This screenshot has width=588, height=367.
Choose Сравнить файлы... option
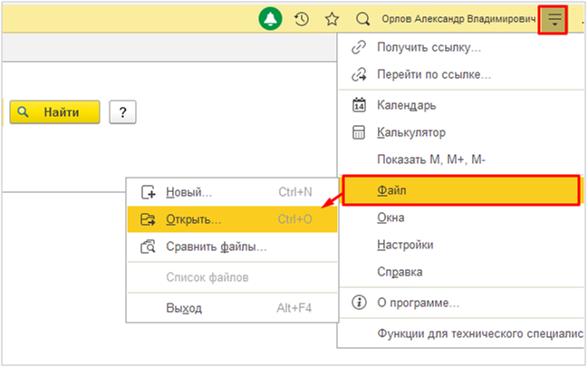point(216,246)
